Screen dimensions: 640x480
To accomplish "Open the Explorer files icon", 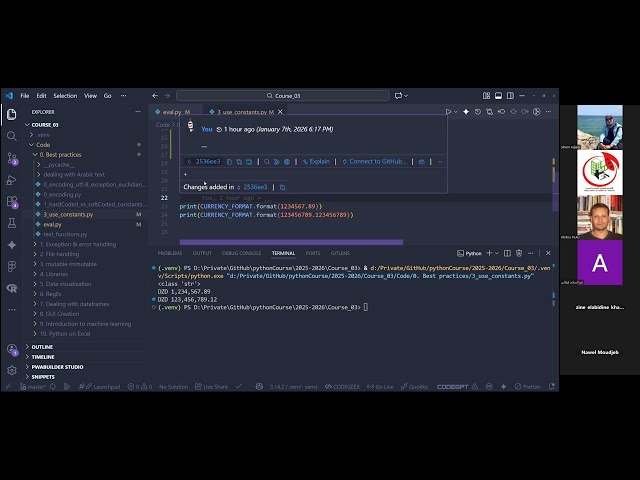I will (11, 114).
